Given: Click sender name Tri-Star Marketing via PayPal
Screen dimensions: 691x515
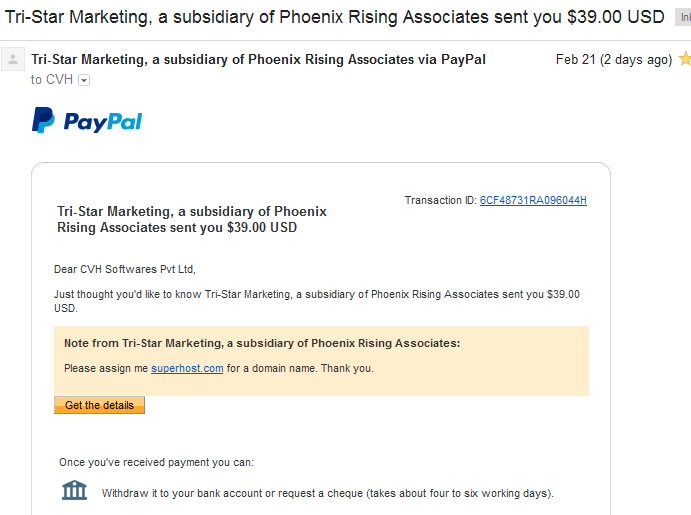Looking at the screenshot, I should 258,59.
